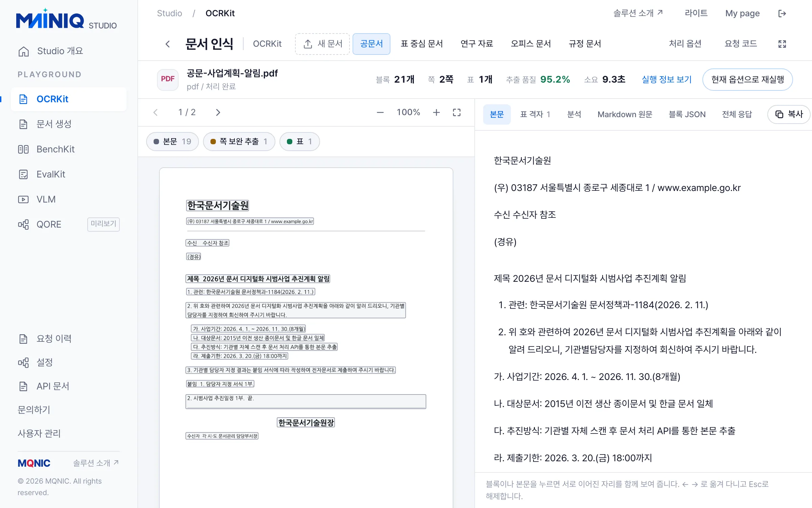Select the 오피스 문서 sample type
The height and width of the screenshot is (508, 812).
pyautogui.click(x=531, y=44)
